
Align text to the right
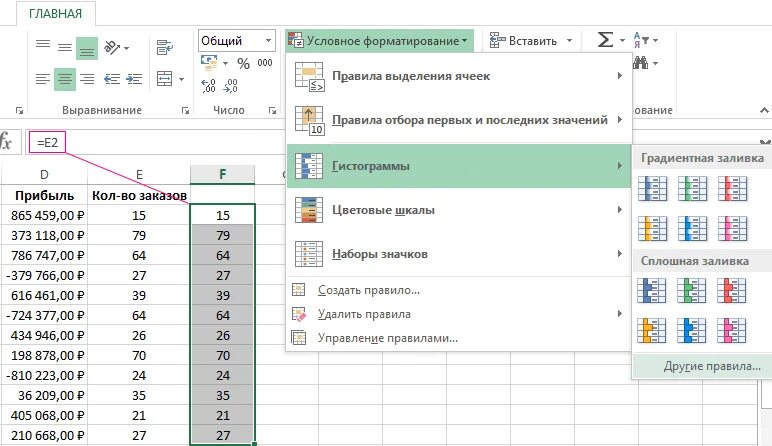point(87,79)
